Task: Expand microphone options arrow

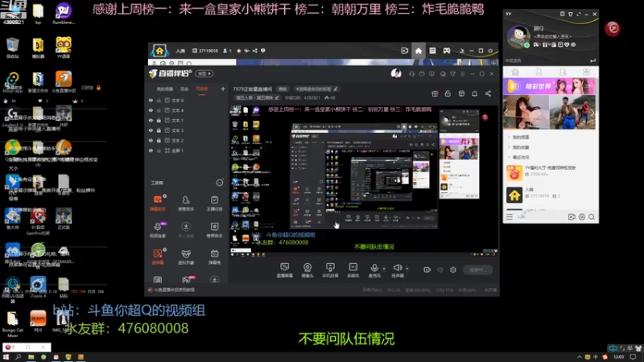Action: coord(384,269)
